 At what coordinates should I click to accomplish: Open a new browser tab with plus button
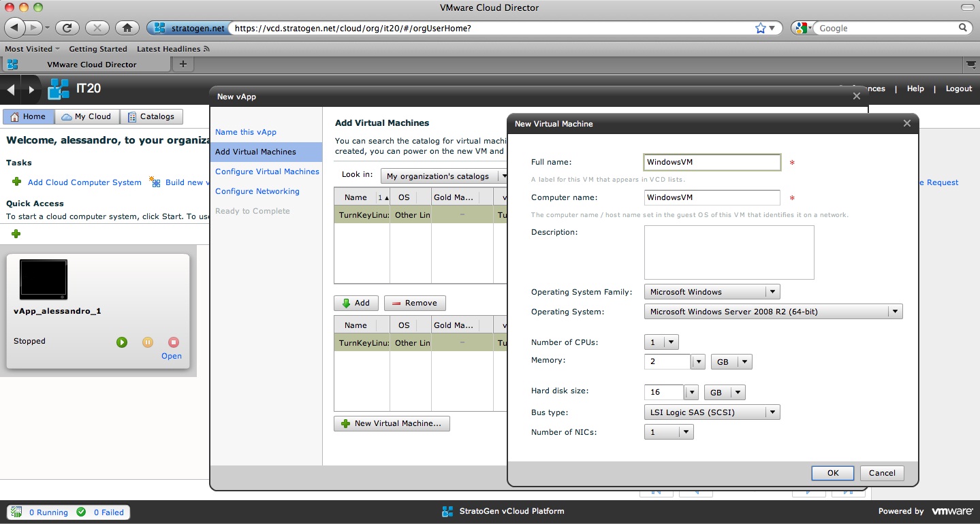tap(183, 64)
